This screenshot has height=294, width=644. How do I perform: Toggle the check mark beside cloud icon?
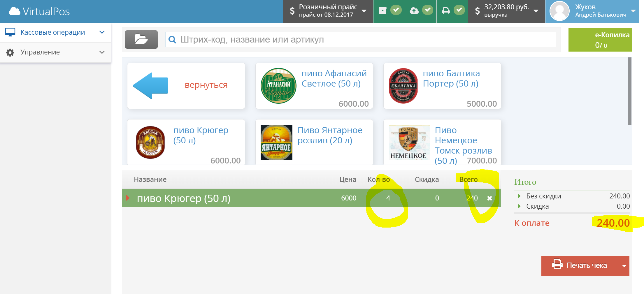point(427,10)
